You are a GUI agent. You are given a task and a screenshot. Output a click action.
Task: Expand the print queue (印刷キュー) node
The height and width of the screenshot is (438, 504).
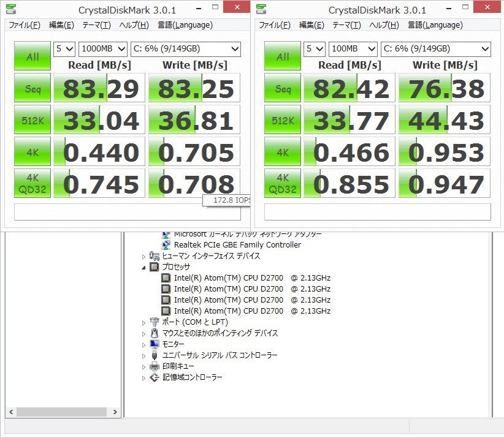click(143, 367)
